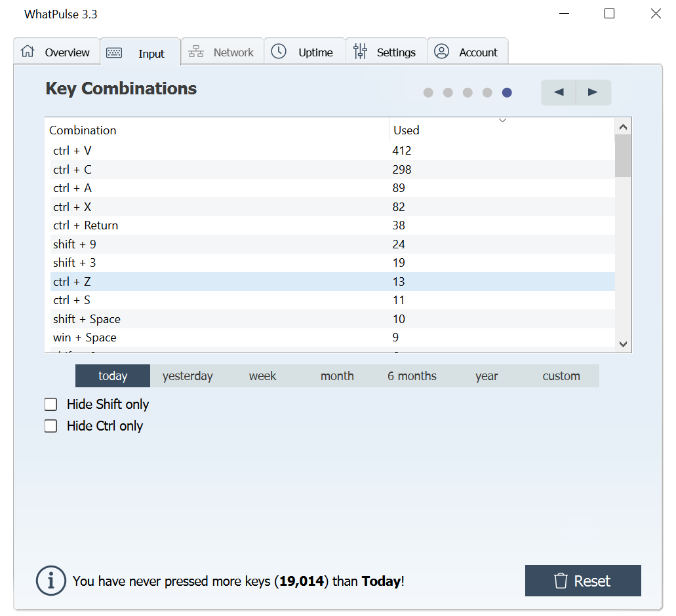
Task: Click the Network tab topology icon
Action: [196, 51]
